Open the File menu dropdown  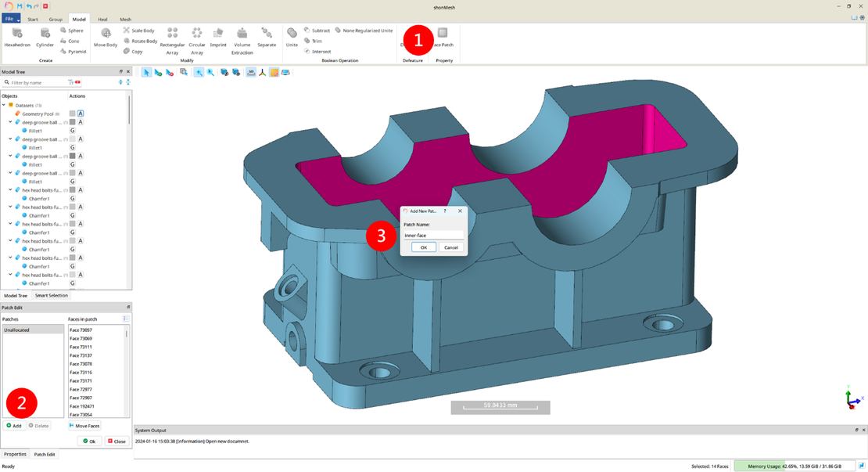tap(11, 19)
